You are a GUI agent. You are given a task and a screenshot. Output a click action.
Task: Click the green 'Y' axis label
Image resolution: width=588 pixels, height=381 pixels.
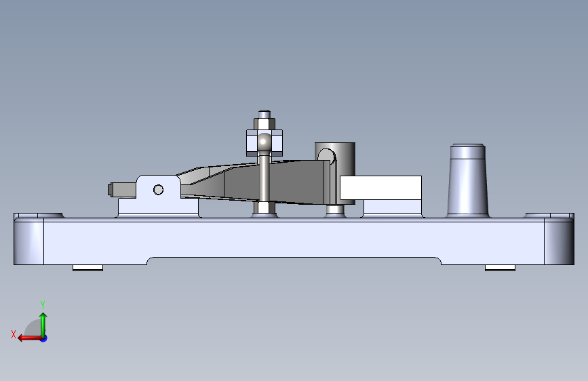point(43,304)
